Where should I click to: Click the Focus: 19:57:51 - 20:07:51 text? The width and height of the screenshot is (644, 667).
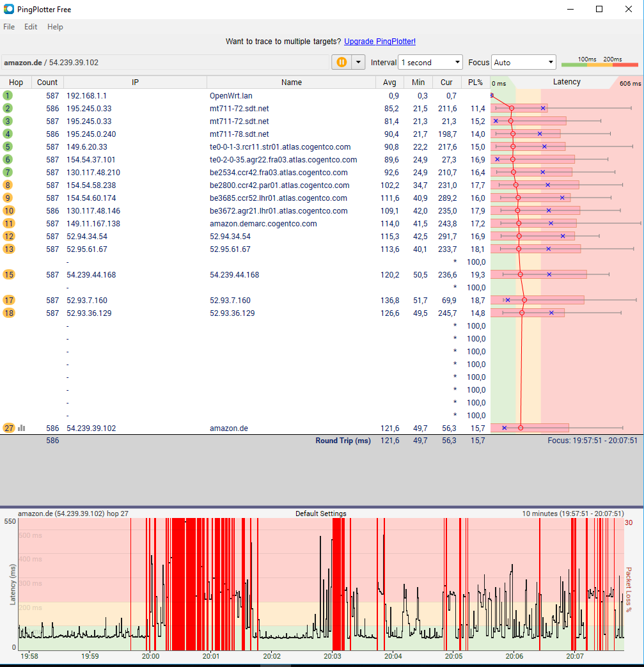pyautogui.click(x=593, y=440)
